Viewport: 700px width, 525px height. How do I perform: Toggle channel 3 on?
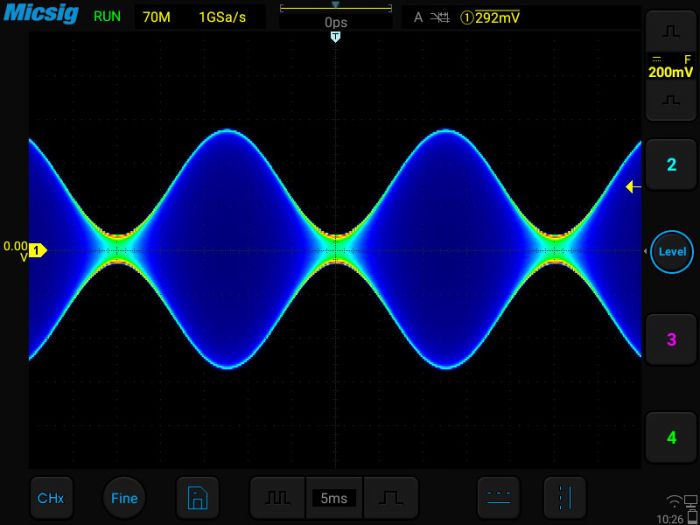pos(671,340)
